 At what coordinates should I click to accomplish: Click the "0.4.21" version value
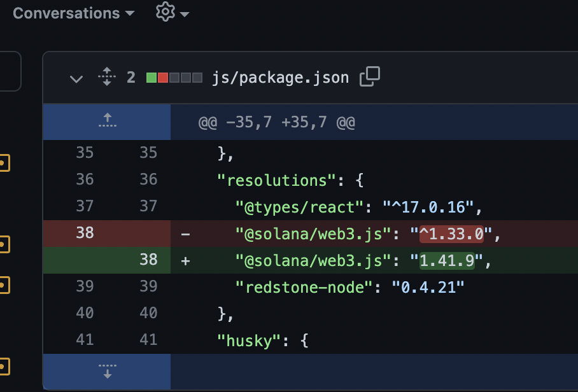428,288
